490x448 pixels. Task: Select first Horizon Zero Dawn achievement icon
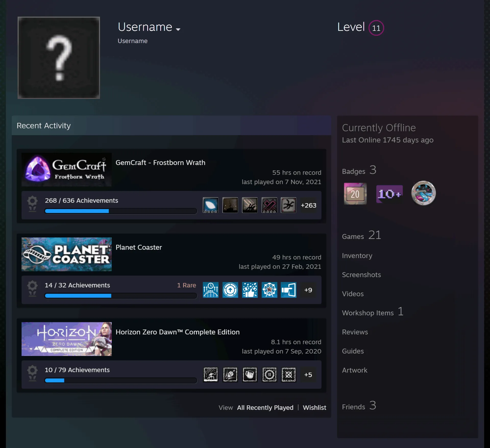coord(211,374)
